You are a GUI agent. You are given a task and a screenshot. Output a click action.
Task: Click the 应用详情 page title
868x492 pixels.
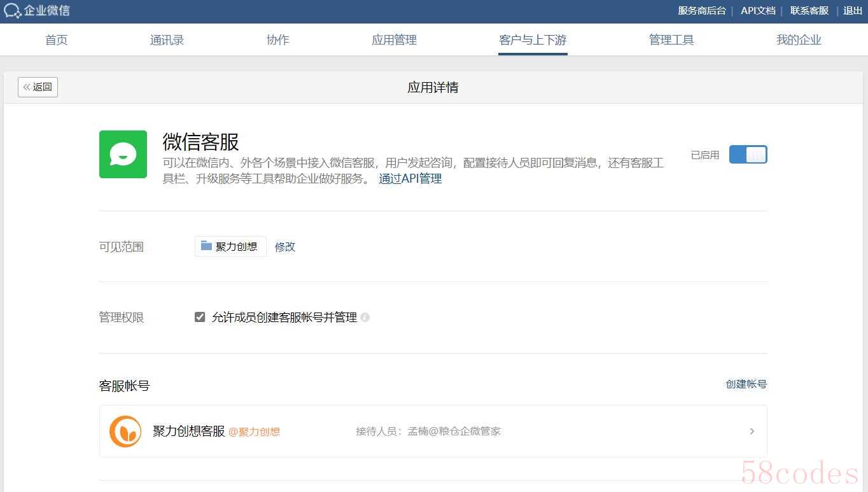click(x=433, y=87)
